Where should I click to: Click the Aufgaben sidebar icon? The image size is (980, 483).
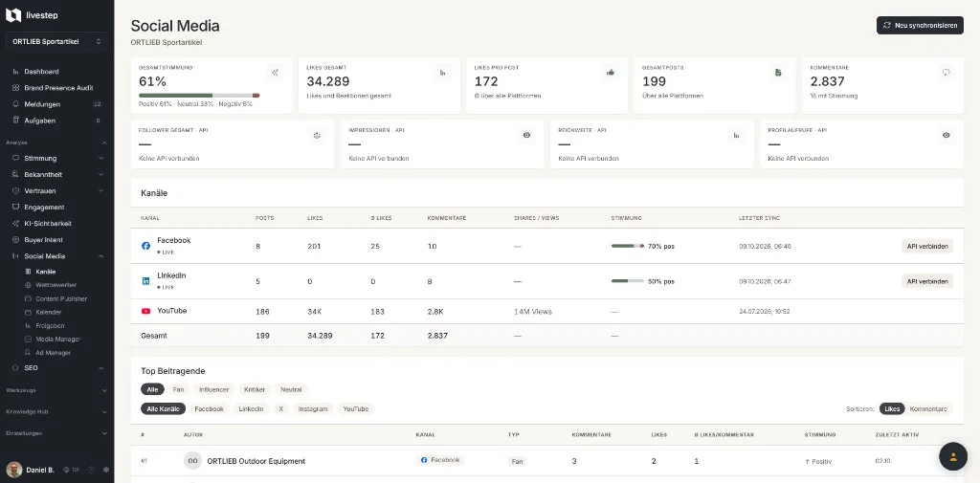[15, 121]
